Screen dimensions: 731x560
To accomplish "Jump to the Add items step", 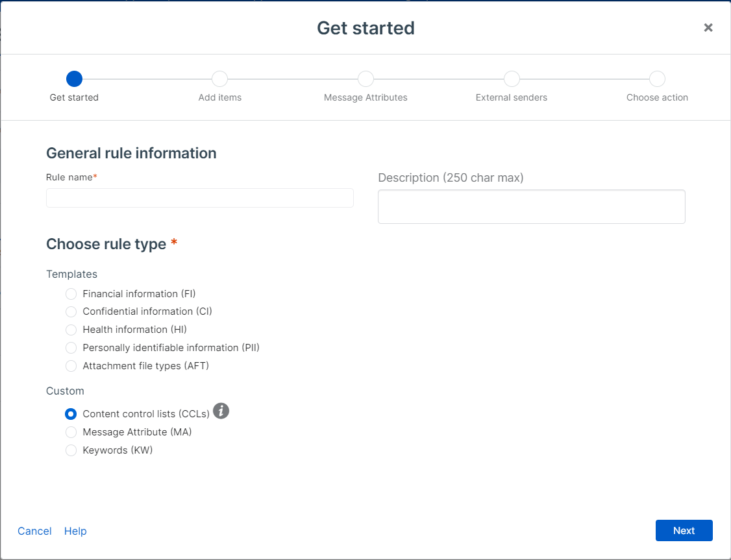I will [220, 79].
